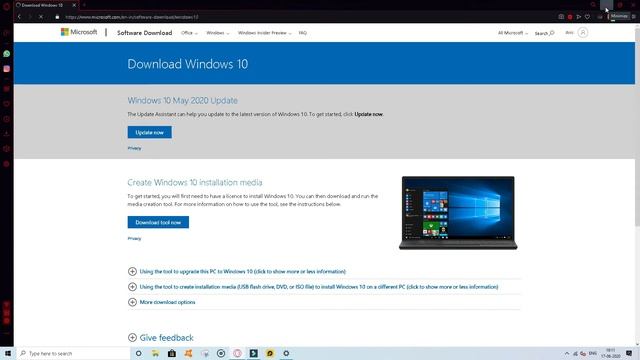The height and width of the screenshot is (360, 640).
Task: Open Instagram from the browser sidebar
Action: click(x=7, y=69)
